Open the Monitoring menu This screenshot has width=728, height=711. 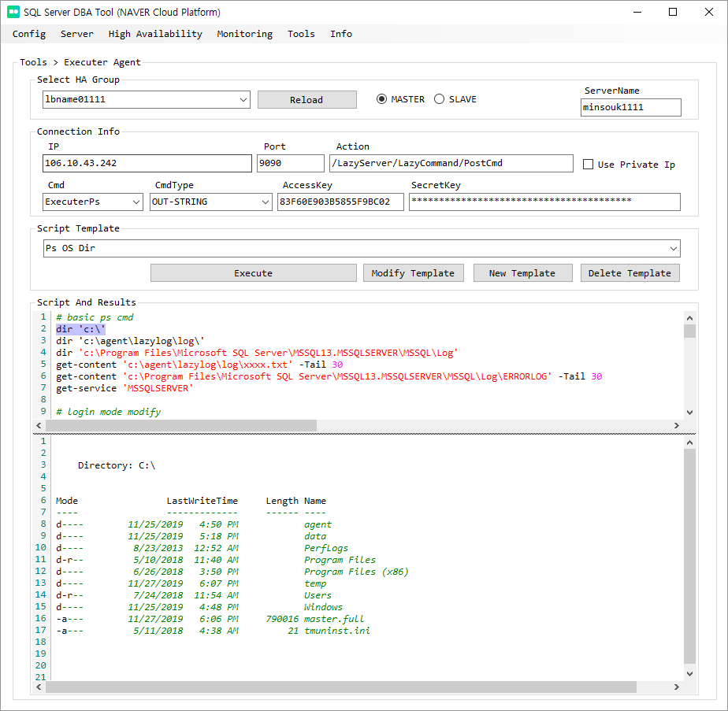pyautogui.click(x=245, y=34)
